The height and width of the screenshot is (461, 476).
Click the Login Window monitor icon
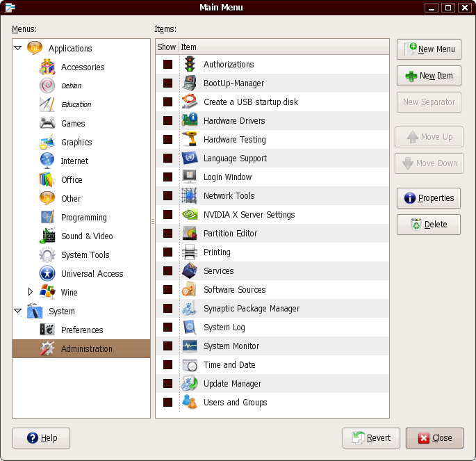[190, 177]
